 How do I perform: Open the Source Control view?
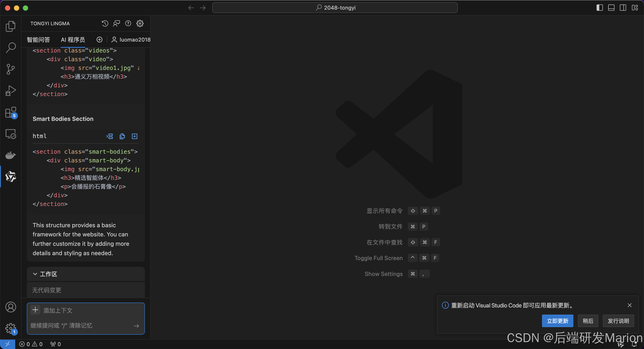click(11, 69)
